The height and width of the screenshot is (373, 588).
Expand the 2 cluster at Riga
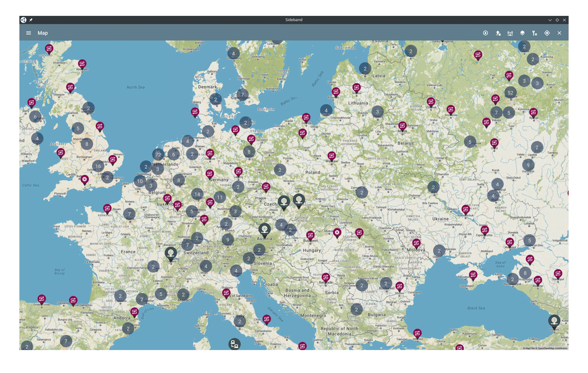pyautogui.click(x=365, y=69)
